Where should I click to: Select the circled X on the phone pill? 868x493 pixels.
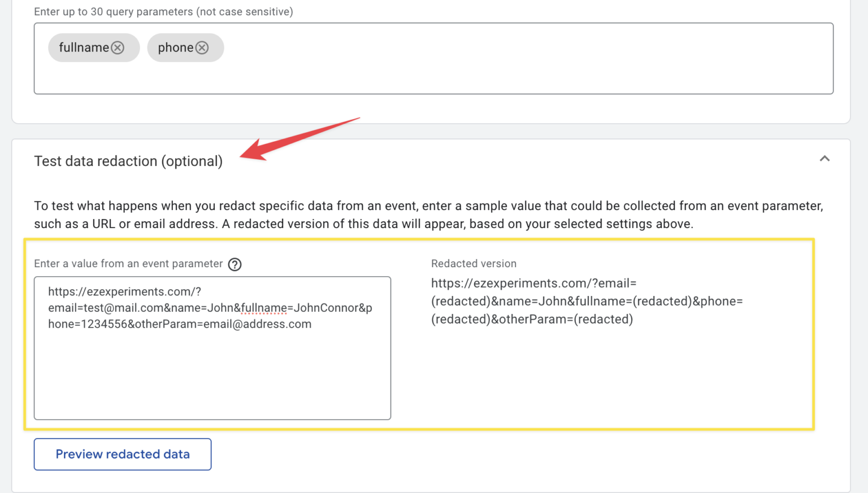pyautogui.click(x=202, y=47)
